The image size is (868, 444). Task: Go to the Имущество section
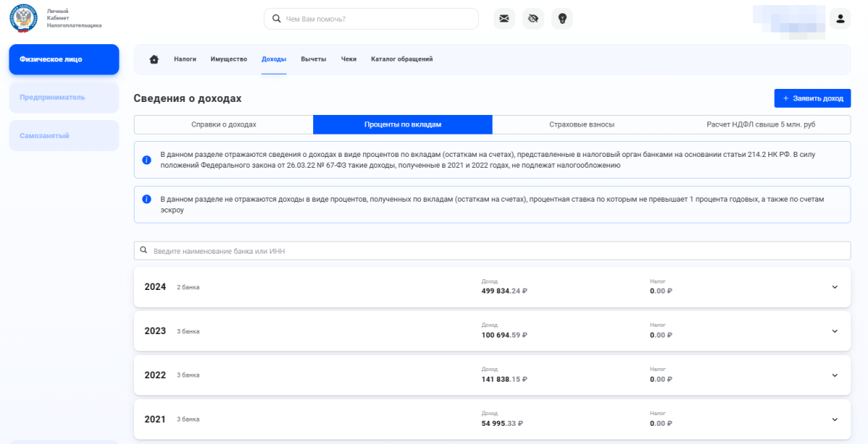point(229,59)
